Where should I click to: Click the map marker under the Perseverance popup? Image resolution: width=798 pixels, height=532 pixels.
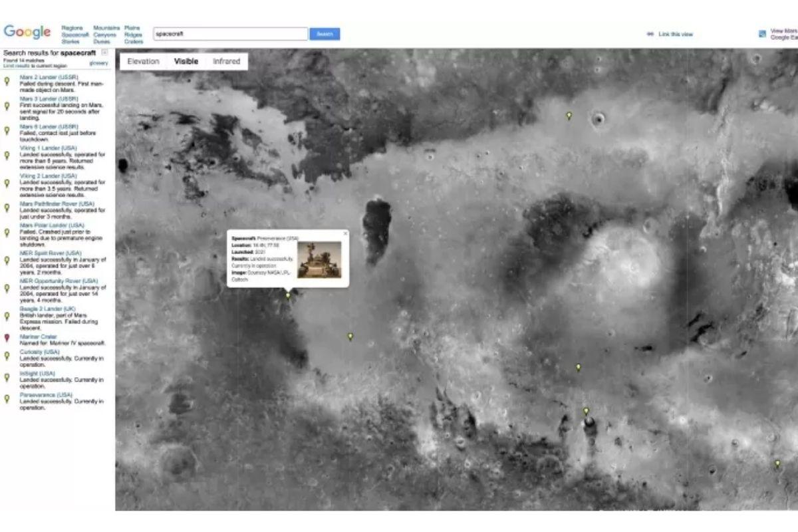[288, 295]
